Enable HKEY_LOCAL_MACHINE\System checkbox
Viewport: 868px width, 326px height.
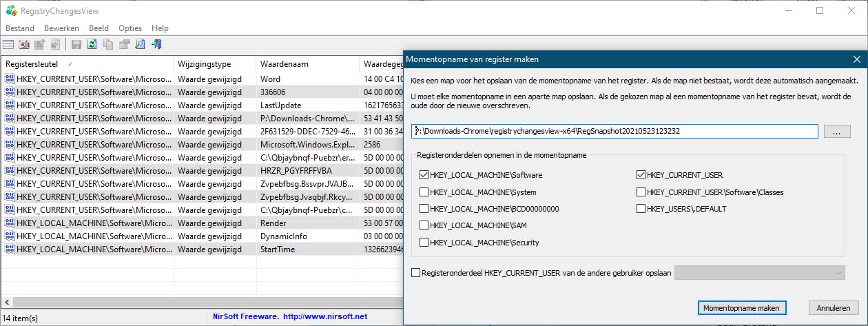click(x=424, y=192)
